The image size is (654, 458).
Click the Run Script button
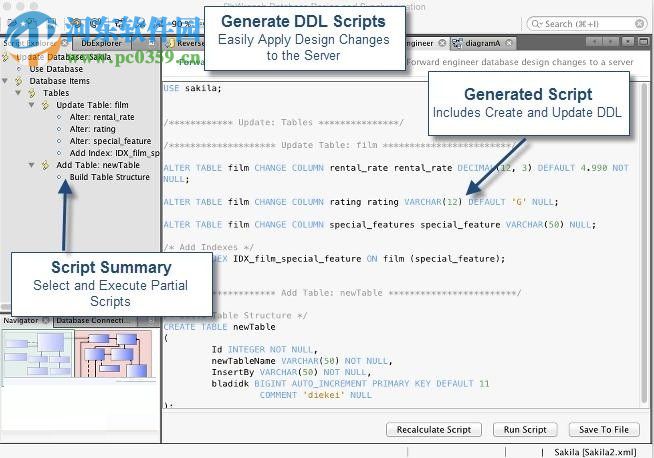[525, 429]
